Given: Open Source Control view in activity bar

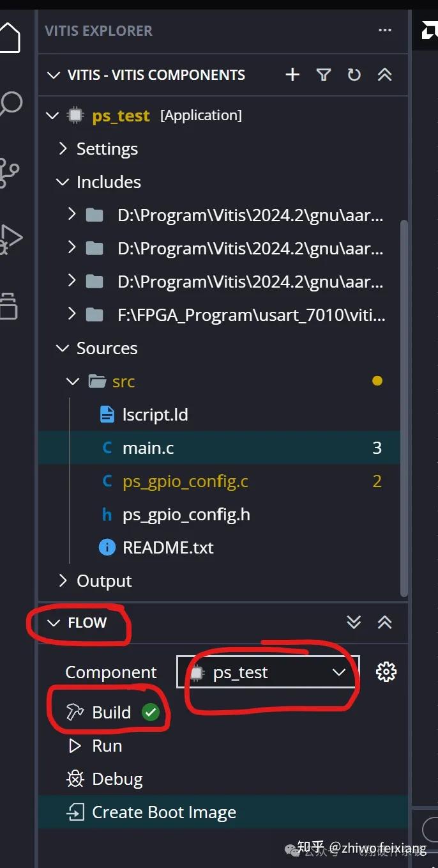Looking at the screenshot, I should (9, 173).
